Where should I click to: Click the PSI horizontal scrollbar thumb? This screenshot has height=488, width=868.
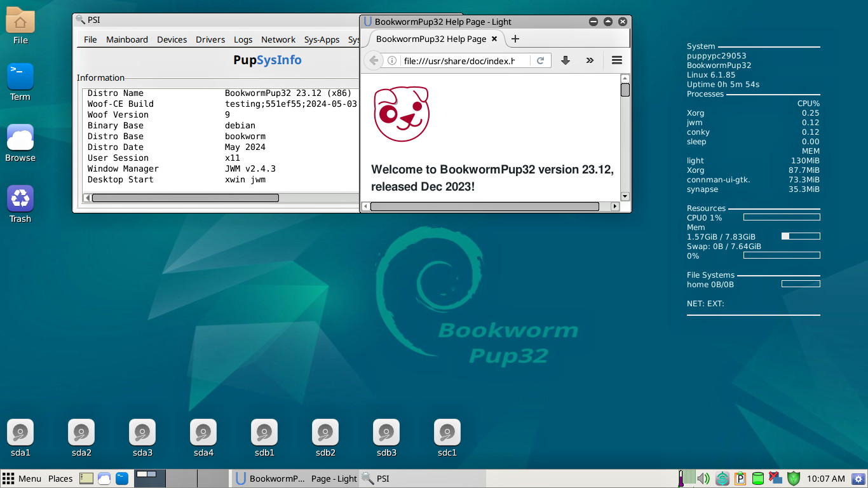[x=186, y=198]
